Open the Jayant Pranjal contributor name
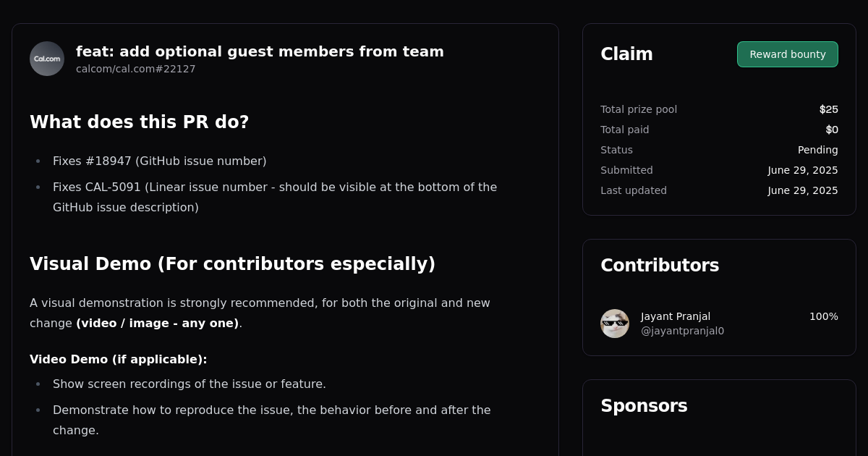This screenshot has width=868, height=456. click(x=676, y=316)
